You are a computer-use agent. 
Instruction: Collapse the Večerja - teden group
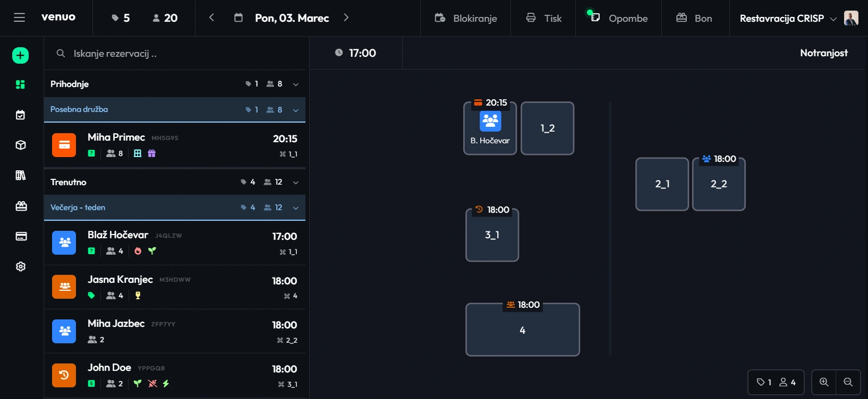click(296, 207)
